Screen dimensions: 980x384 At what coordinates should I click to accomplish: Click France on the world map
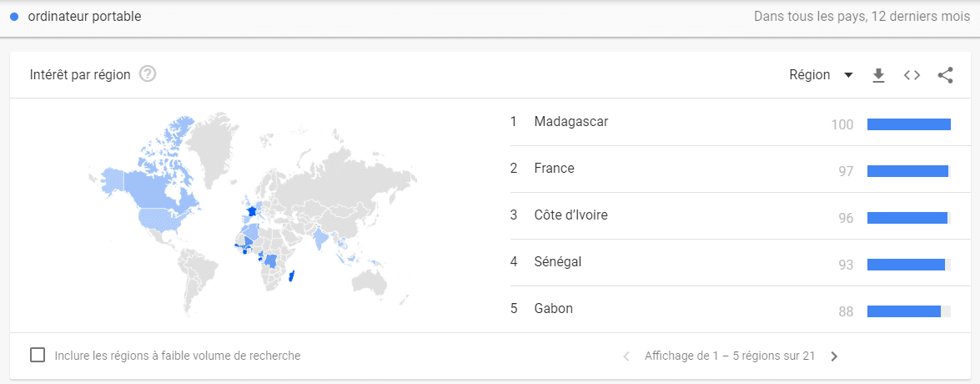251,210
